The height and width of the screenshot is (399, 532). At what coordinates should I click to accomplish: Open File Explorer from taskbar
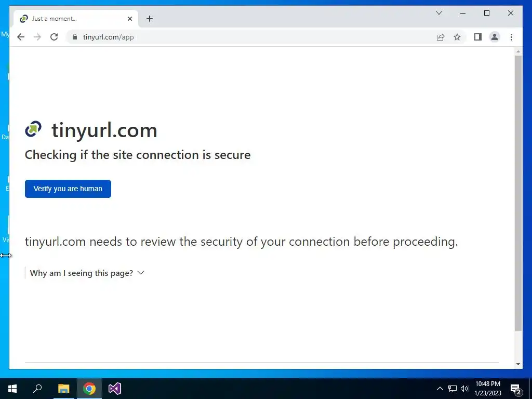pos(63,389)
